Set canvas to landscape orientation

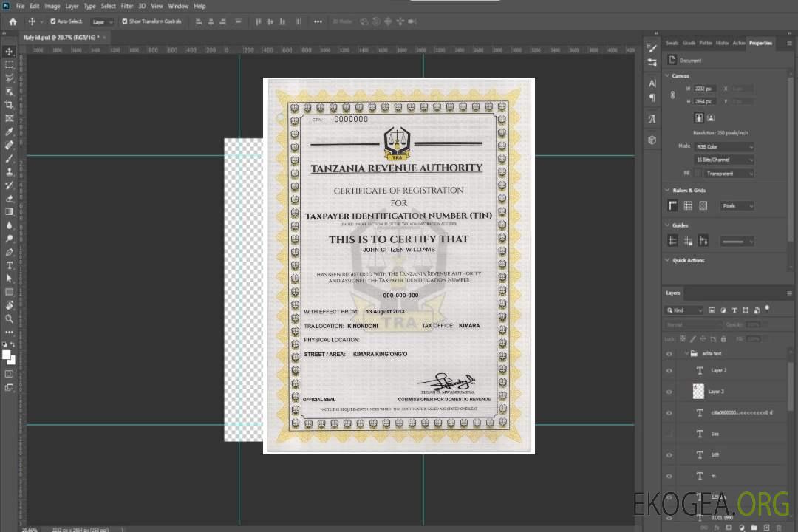click(x=711, y=117)
